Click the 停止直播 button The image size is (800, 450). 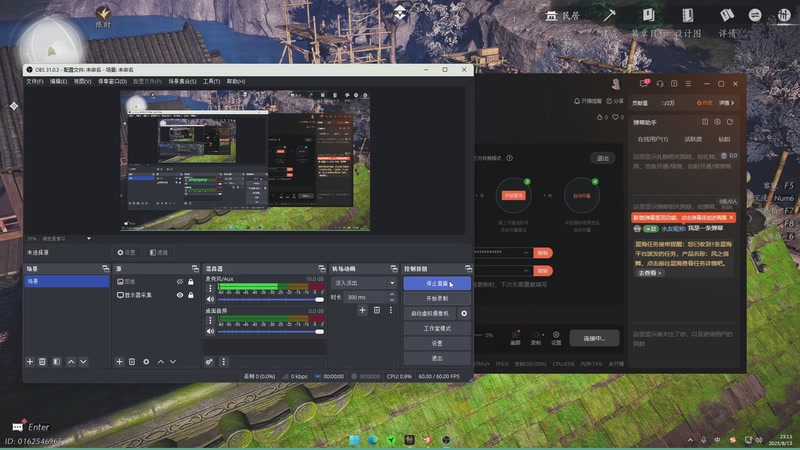[x=437, y=283]
